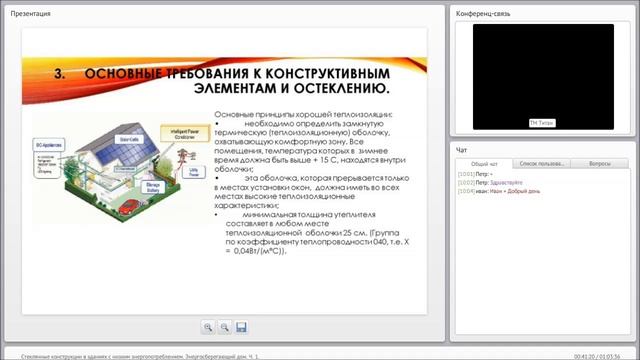Click the Utility Power label in diagram

point(193,172)
